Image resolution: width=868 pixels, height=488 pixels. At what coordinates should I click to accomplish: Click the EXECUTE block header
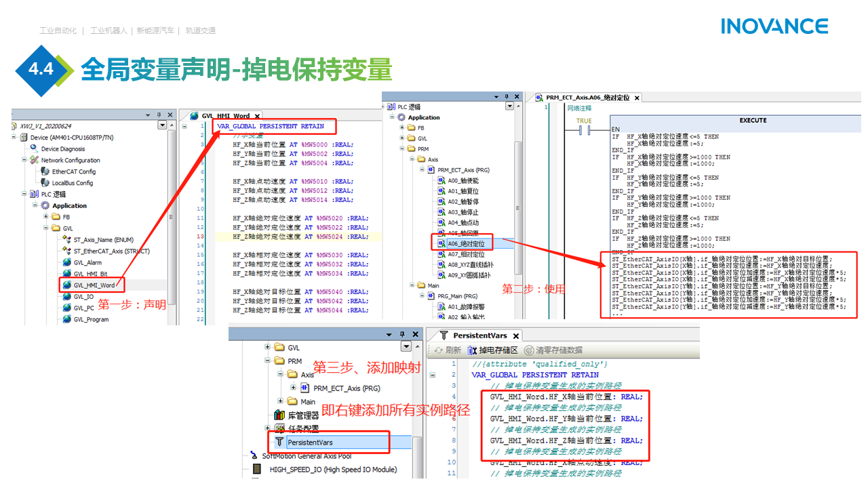coord(753,120)
